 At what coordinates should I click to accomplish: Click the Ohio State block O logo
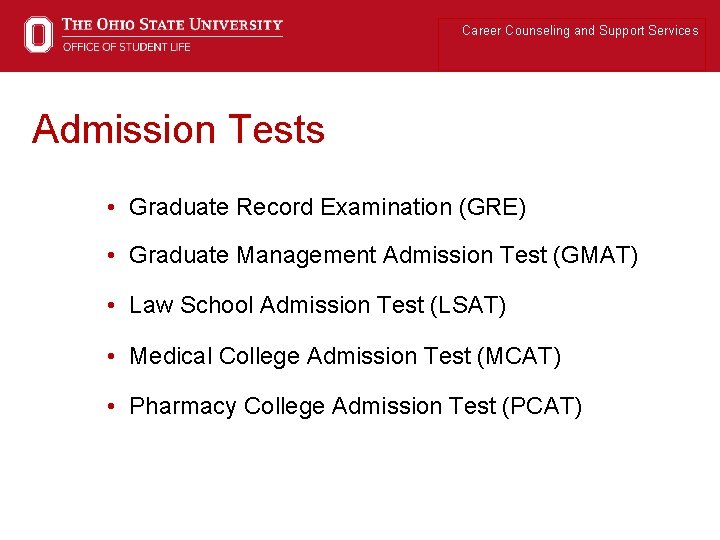point(38,34)
